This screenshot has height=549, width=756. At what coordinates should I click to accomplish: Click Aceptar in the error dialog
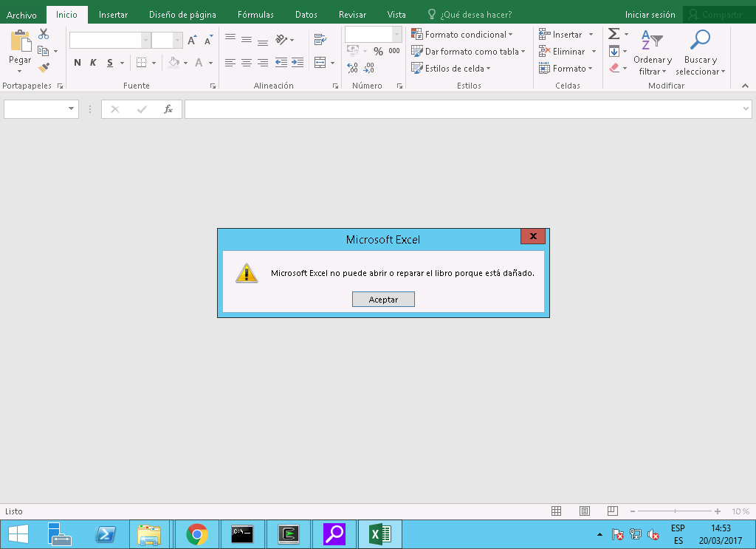pos(383,300)
